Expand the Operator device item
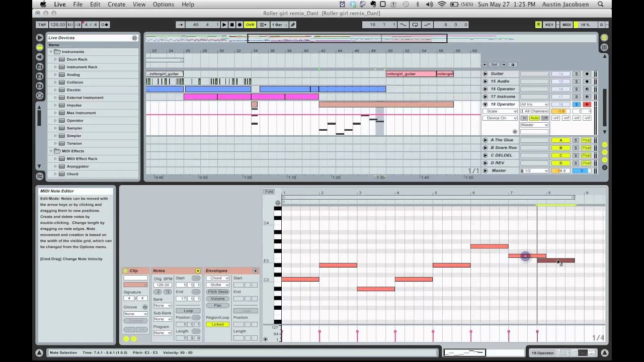 tap(55, 121)
